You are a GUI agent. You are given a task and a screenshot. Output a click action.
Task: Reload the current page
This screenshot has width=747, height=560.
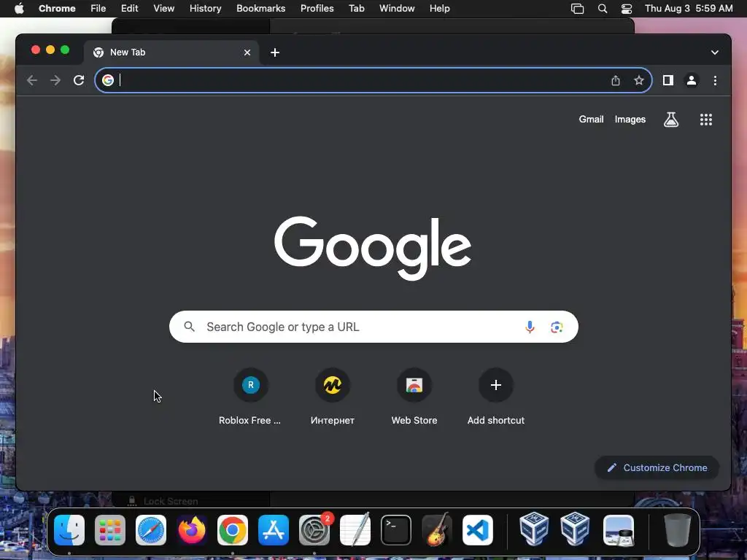click(79, 80)
